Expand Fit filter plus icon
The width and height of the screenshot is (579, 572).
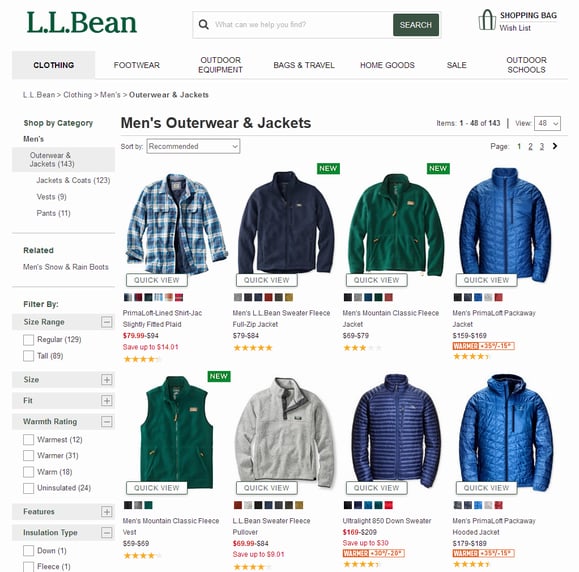coord(107,401)
